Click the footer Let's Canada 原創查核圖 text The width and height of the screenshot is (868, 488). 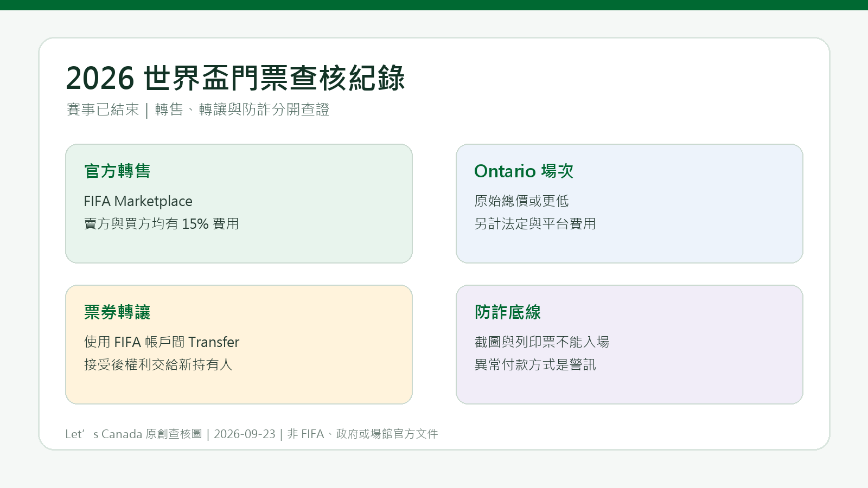pos(133,434)
